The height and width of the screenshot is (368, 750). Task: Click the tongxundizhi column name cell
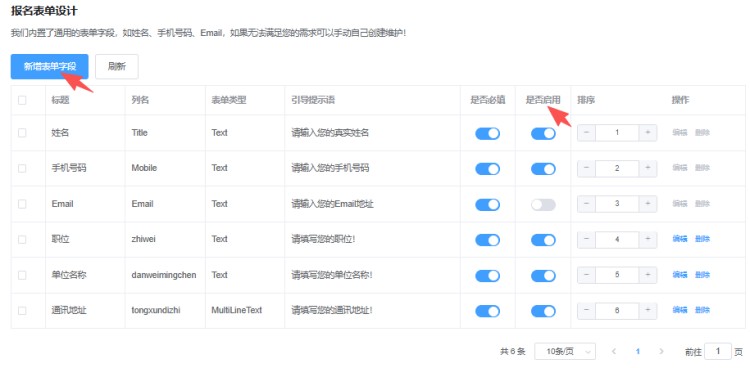coord(156,311)
